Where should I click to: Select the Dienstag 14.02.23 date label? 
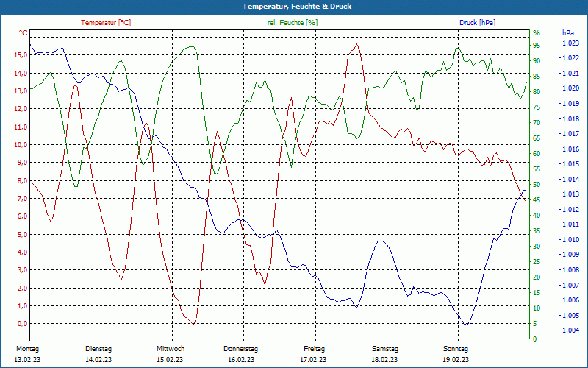tap(98, 354)
